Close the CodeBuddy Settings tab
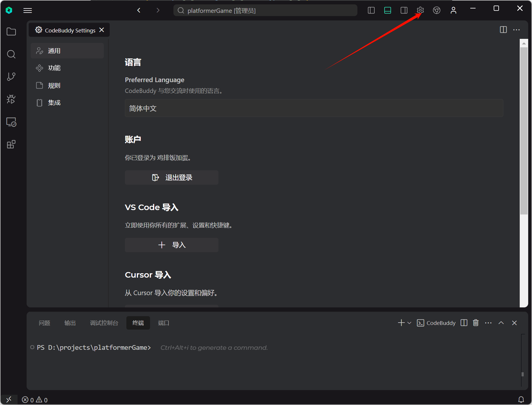This screenshot has width=532, height=405. pyautogui.click(x=102, y=30)
